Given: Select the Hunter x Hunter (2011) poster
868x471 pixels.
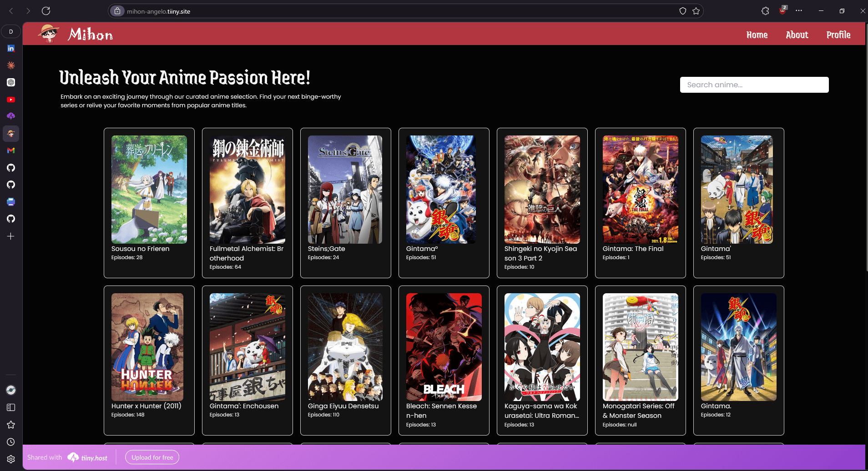Looking at the screenshot, I should point(147,347).
